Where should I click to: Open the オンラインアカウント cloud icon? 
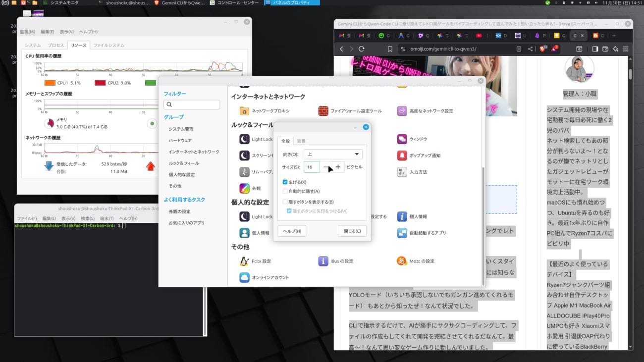244,277
